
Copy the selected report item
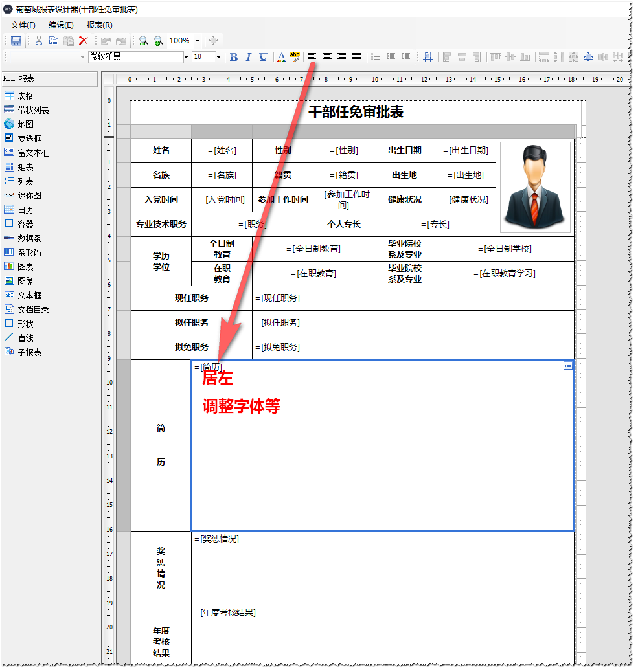point(54,41)
